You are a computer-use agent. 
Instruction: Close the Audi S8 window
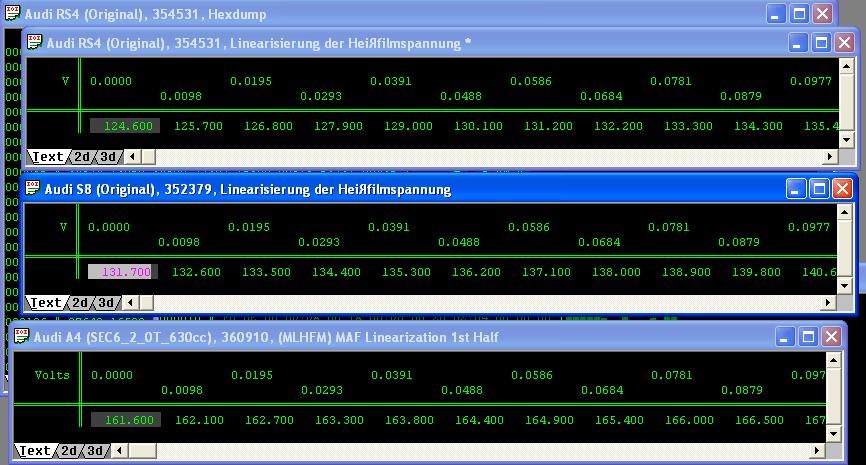point(842,189)
